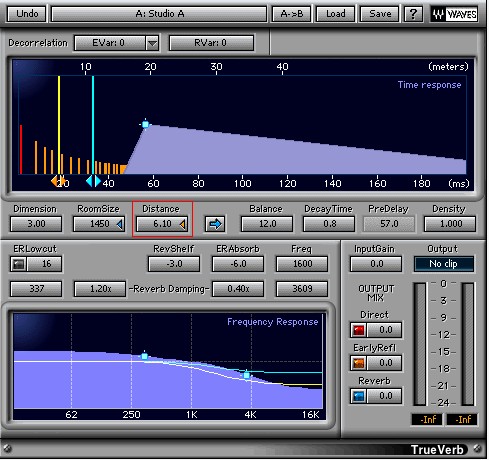Toggle the orange EarlyRefl mute button
Viewport: 489px width, 460px height.
(x=359, y=363)
